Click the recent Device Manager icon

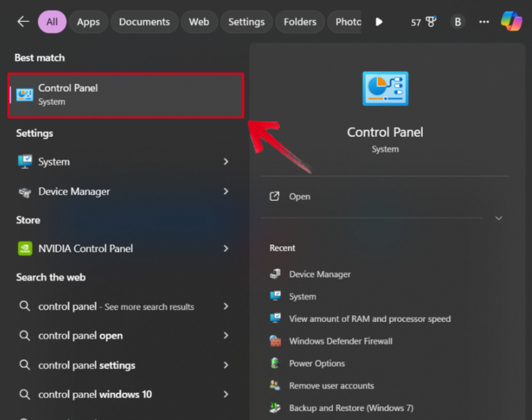pos(275,274)
